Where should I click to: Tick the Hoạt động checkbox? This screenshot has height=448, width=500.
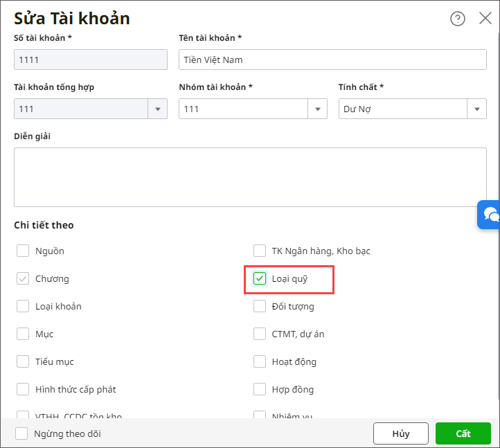(260, 361)
